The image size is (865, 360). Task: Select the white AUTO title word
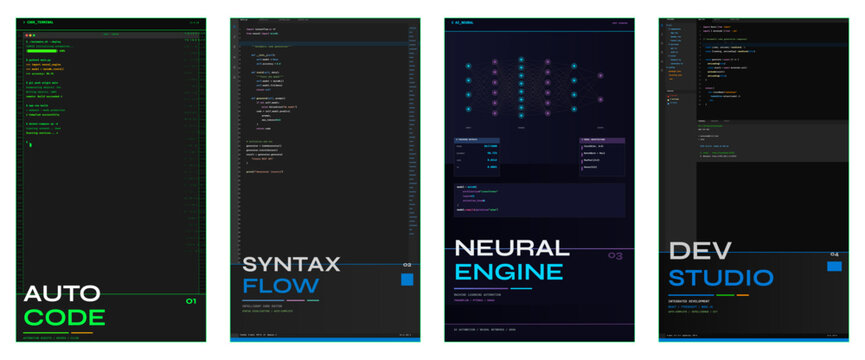tap(62, 293)
